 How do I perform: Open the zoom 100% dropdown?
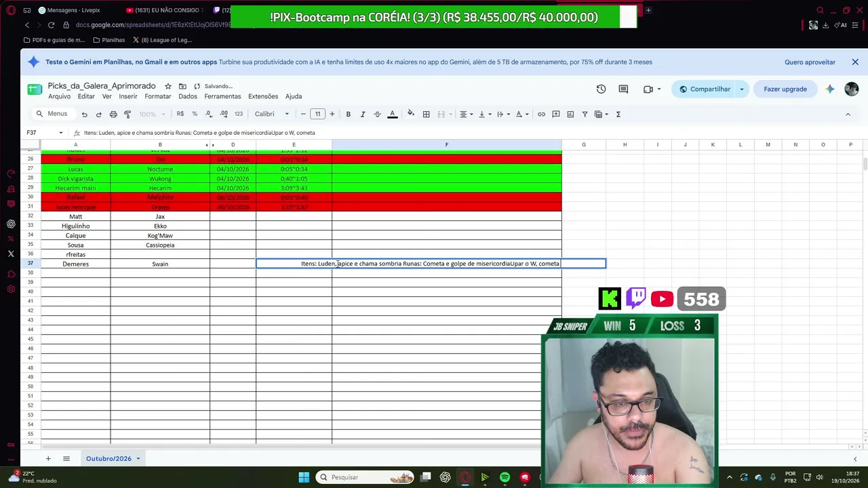point(151,114)
